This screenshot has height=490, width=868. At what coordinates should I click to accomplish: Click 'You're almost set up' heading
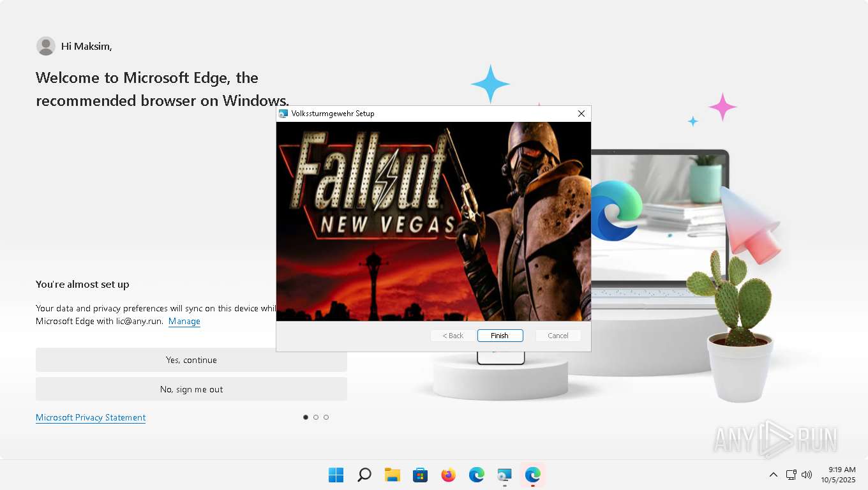point(82,285)
